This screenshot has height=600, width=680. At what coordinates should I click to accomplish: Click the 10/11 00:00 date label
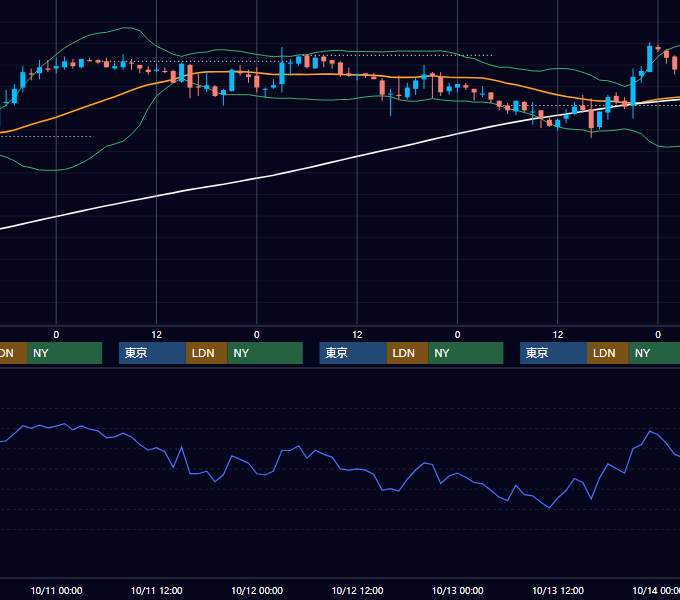coord(56,590)
